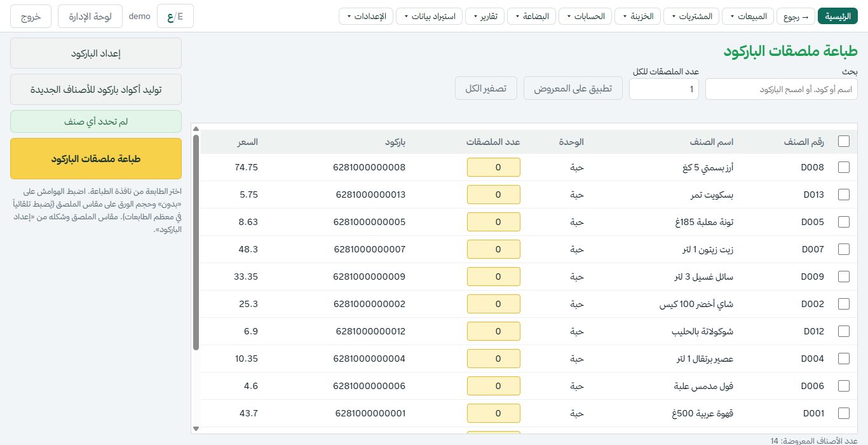Focus the barcode search field
Image resolution: width=868 pixels, height=445 pixels.
[782, 90]
